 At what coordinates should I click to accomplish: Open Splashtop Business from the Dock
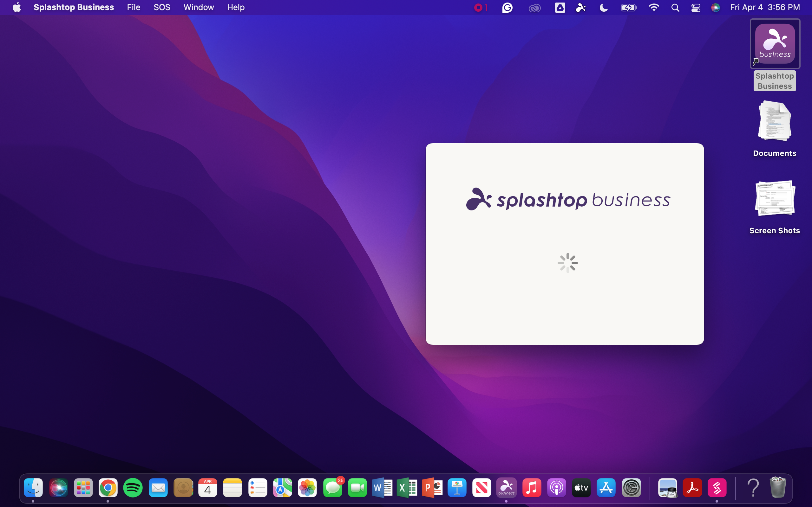pyautogui.click(x=506, y=488)
